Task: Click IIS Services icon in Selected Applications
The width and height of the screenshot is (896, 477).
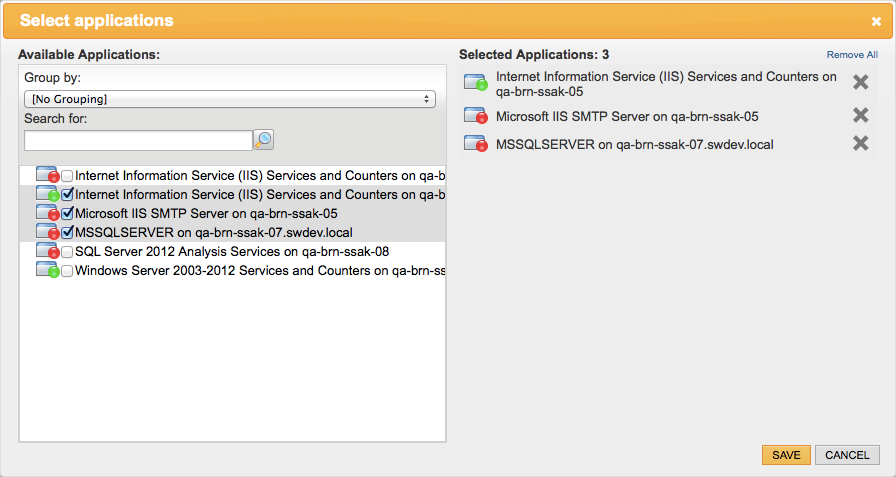Action: point(475,82)
